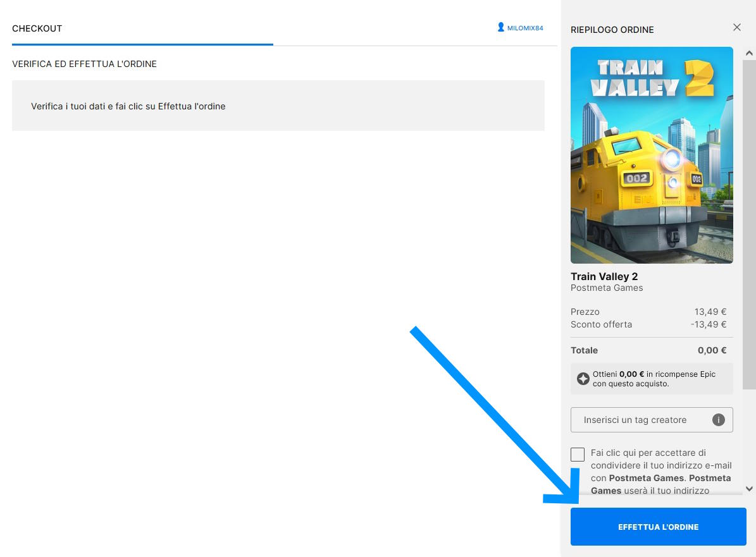Click the creator tag input field
This screenshot has width=756, height=557.
coord(639,420)
